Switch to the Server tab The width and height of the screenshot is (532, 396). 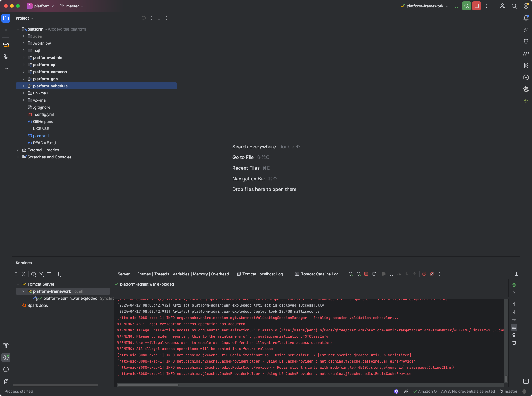click(x=124, y=274)
